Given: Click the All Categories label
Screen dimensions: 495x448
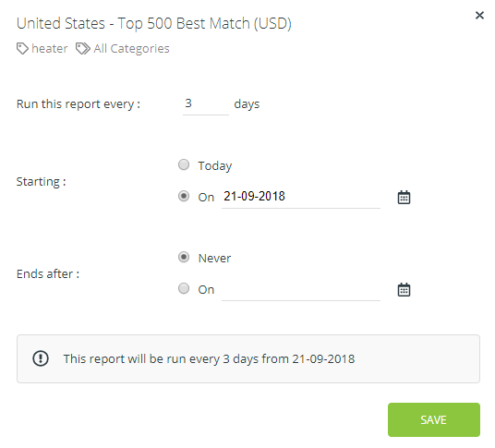Looking at the screenshot, I should (131, 49).
